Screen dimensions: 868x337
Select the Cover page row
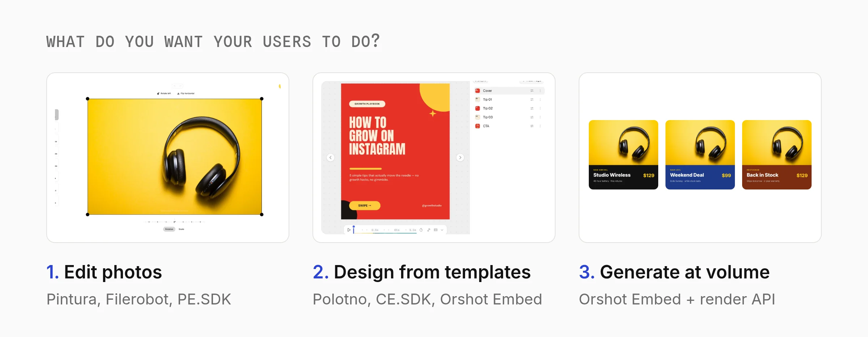click(509, 91)
